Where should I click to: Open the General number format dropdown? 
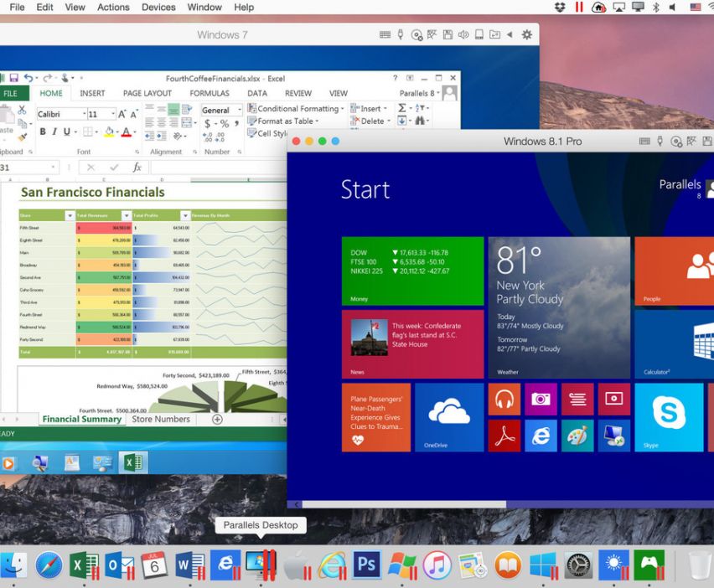click(239, 111)
